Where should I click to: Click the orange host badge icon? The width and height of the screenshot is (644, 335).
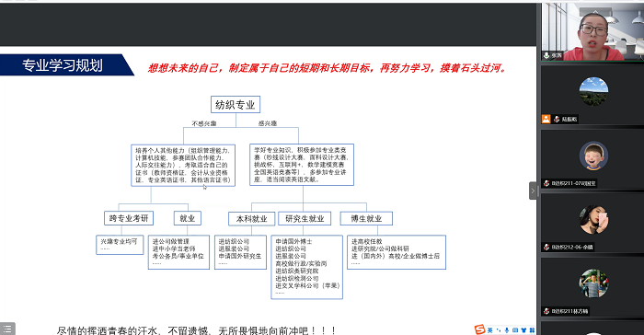[546, 120]
